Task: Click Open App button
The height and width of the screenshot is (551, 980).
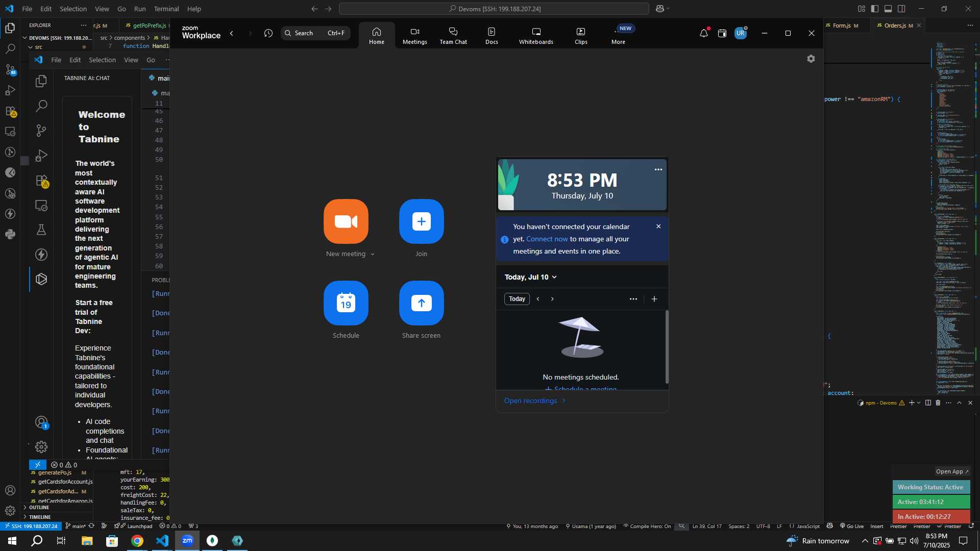Action: 952,471
